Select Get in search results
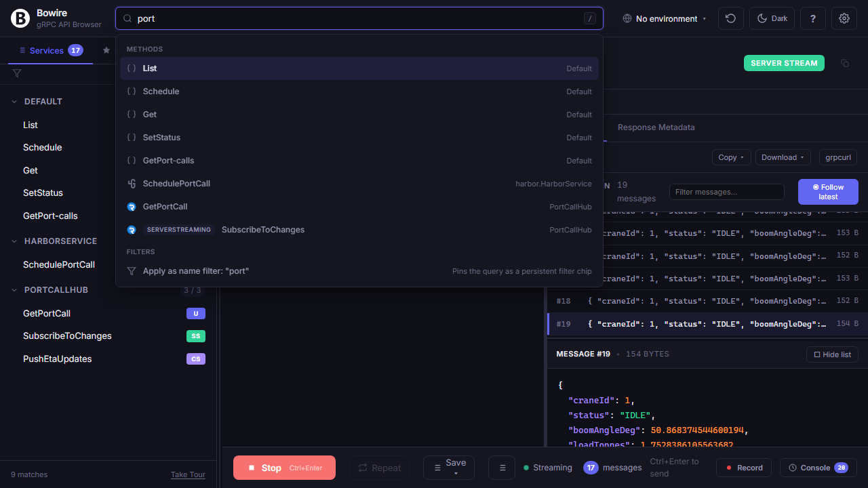The height and width of the screenshot is (488, 868). pyautogui.click(x=359, y=115)
